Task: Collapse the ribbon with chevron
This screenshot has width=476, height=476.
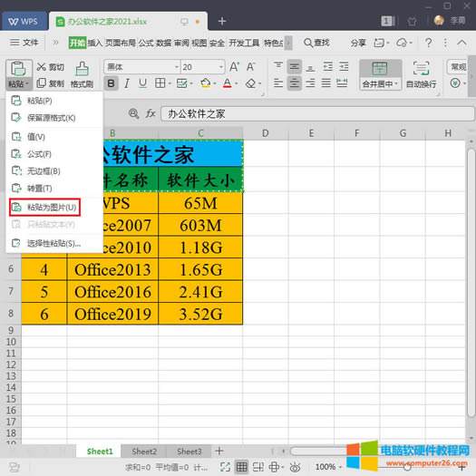Action: [461, 43]
